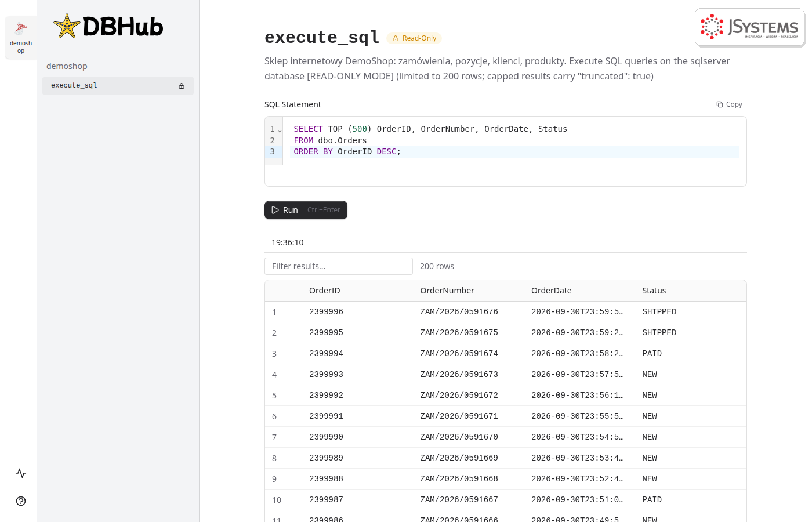This screenshot has height=522, width=812.
Task: Click the demoshop source label
Action: coord(67,66)
